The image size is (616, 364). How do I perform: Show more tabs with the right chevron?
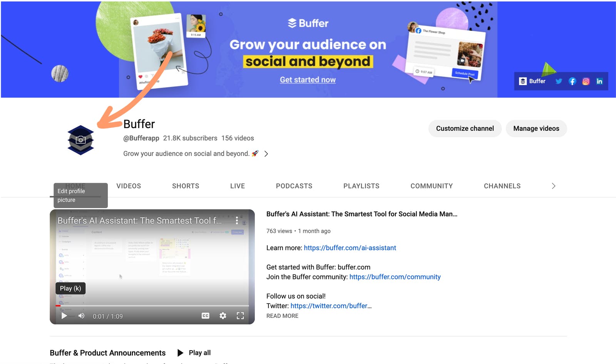(553, 186)
